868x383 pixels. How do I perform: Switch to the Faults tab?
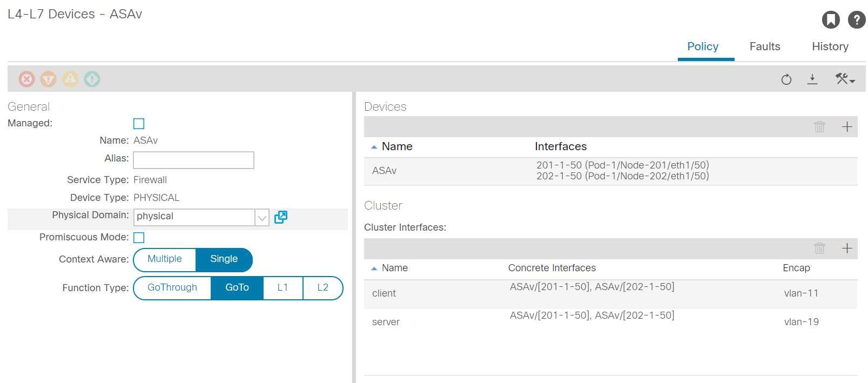pyautogui.click(x=765, y=46)
